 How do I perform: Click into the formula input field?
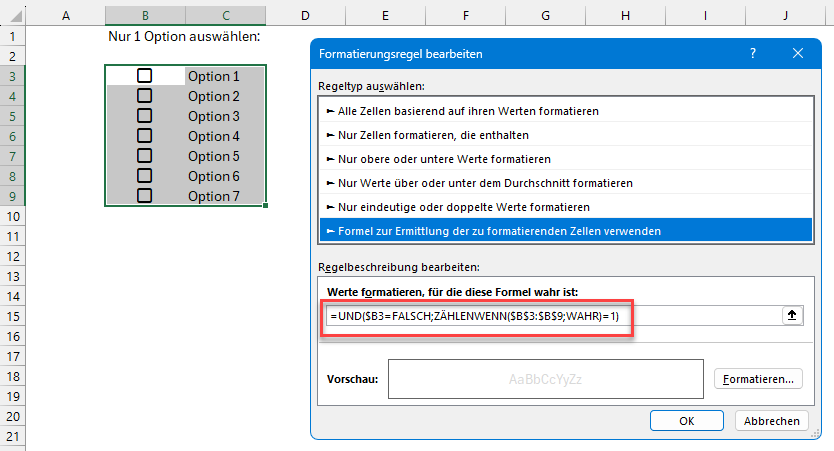click(550, 315)
